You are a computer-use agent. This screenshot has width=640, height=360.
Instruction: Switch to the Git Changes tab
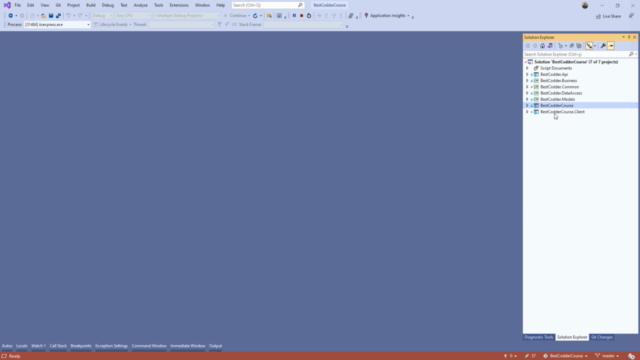click(x=602, y=337)
